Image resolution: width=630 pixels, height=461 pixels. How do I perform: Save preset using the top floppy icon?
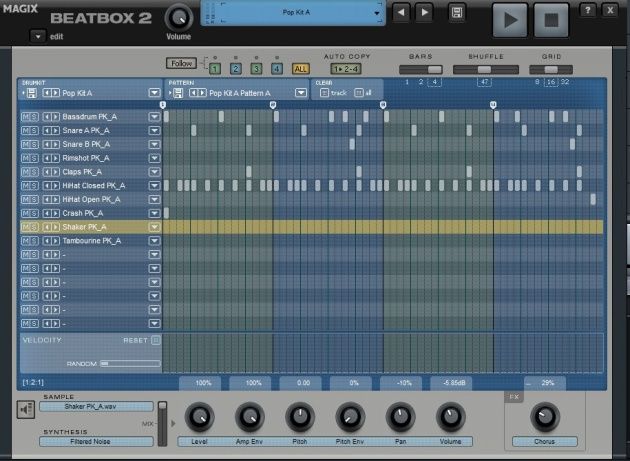[x=457, y=12]
